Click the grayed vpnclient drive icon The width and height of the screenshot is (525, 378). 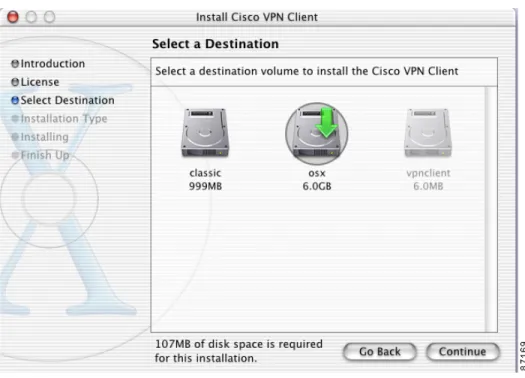(x=428, y=133)
